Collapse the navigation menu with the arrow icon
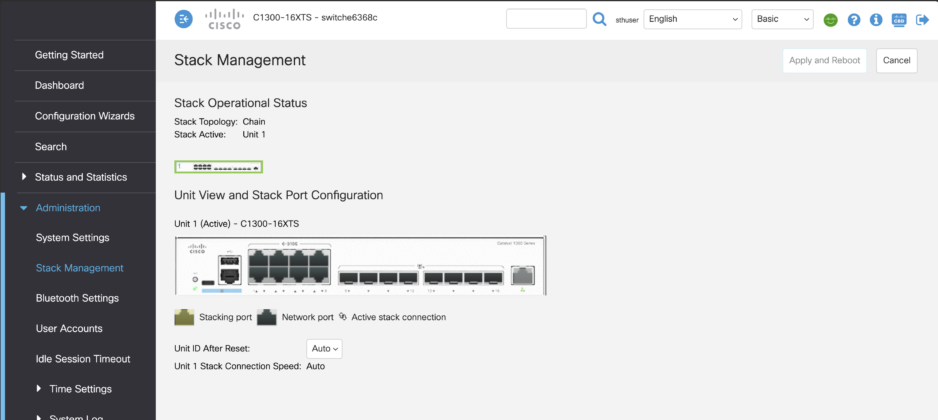938x420 pixels. pos(184,19)
